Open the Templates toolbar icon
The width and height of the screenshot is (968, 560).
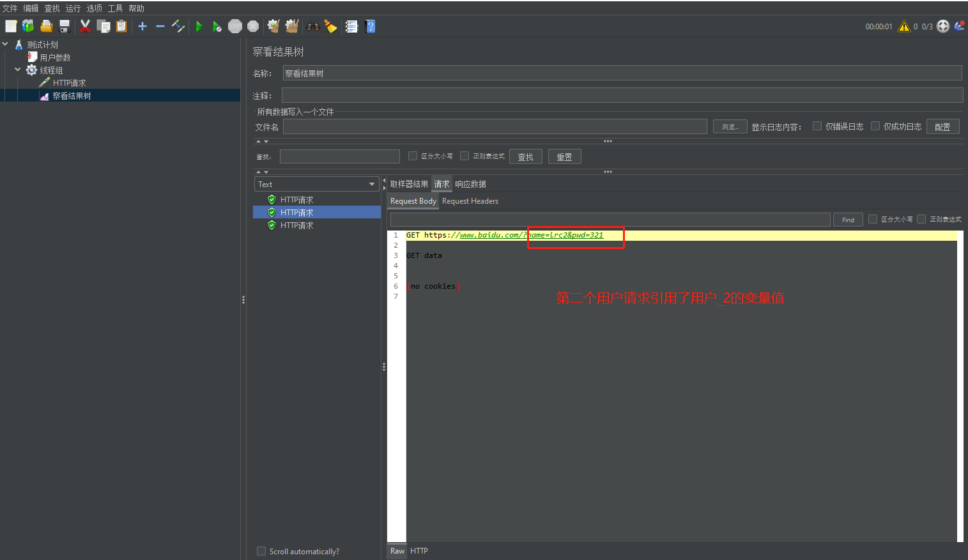(28, 26)
